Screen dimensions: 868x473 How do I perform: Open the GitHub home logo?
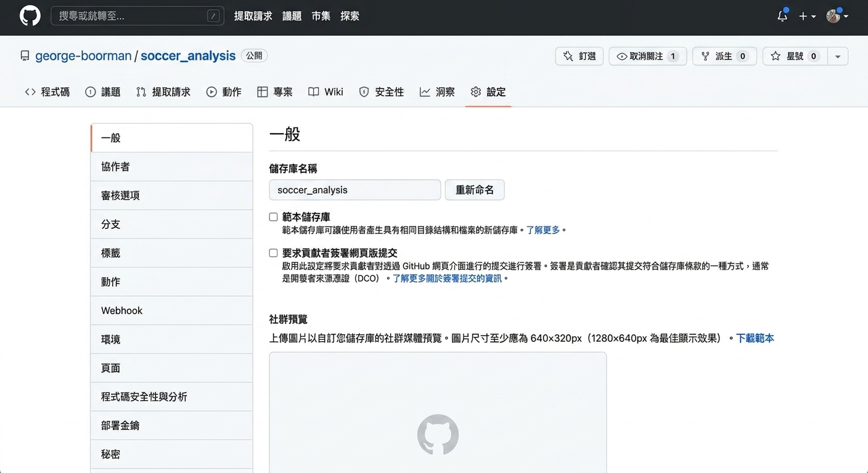[30, 16]
